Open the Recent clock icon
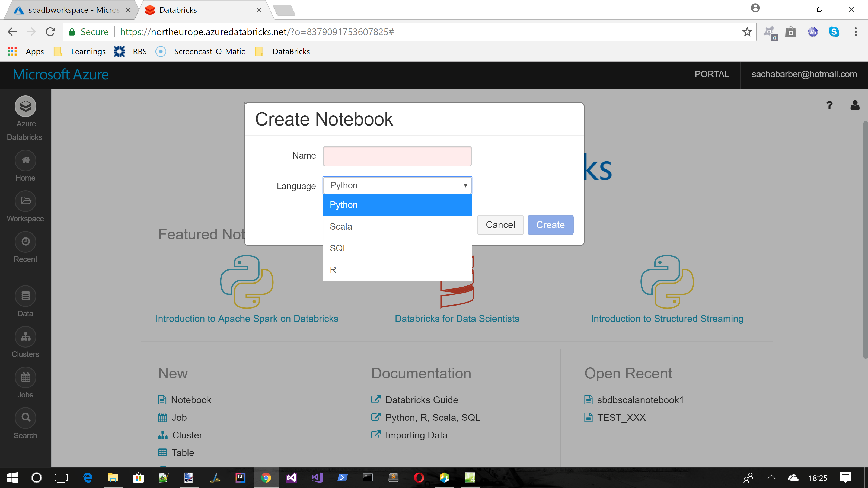This screenshot has width=868, height=488. coord(25,242)
